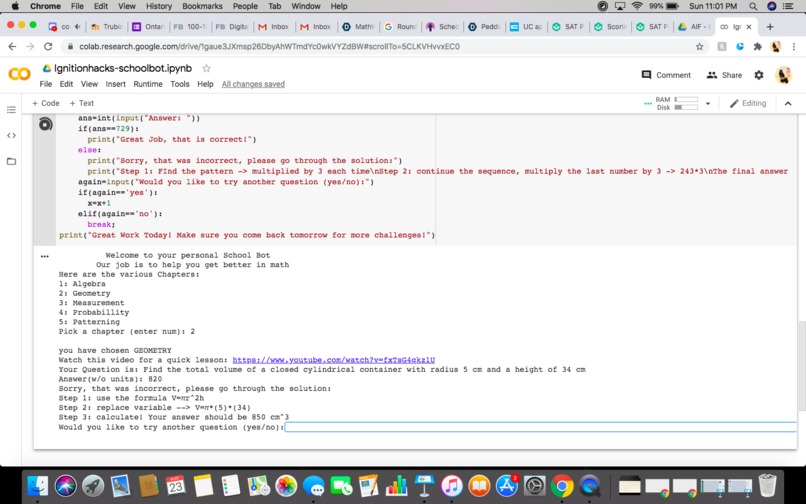806x504 pixels.
Task: Click the Wi-Fi status icon
Action: 637,6
